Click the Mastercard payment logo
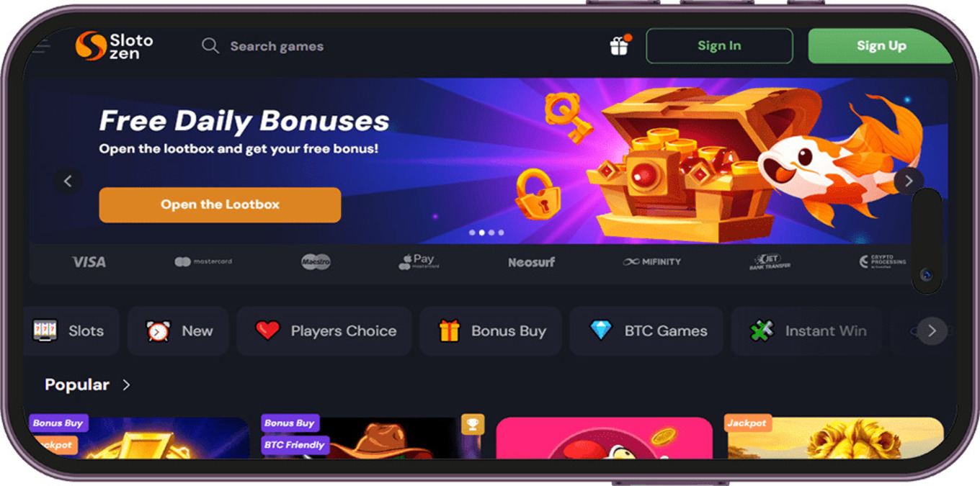 coord(203,262)
